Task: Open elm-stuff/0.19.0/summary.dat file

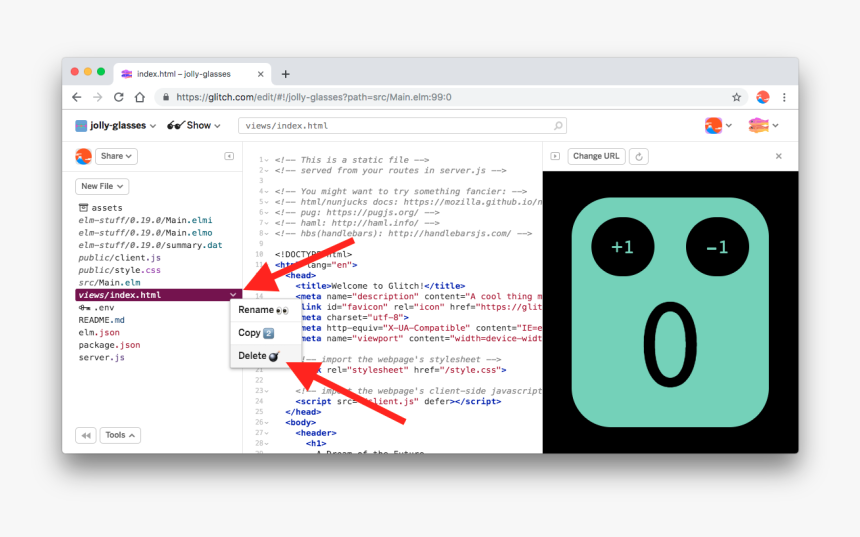Action: point(150,245)
